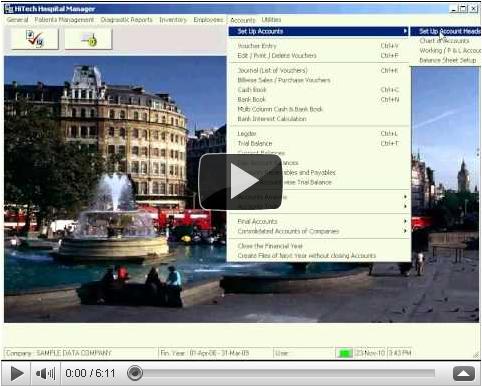Screen dimensions: 482x386
Task: Open the Cash Book item
Action: coord(318,90)
